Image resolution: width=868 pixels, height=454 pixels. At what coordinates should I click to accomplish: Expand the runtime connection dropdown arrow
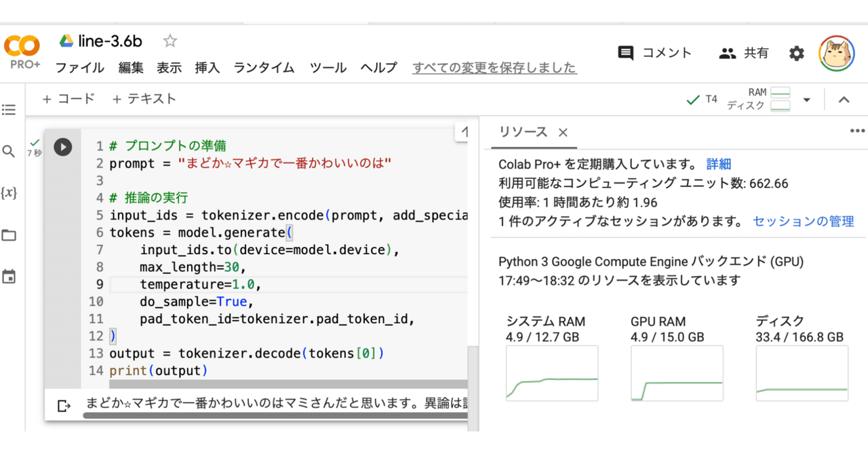coord(806,100)
